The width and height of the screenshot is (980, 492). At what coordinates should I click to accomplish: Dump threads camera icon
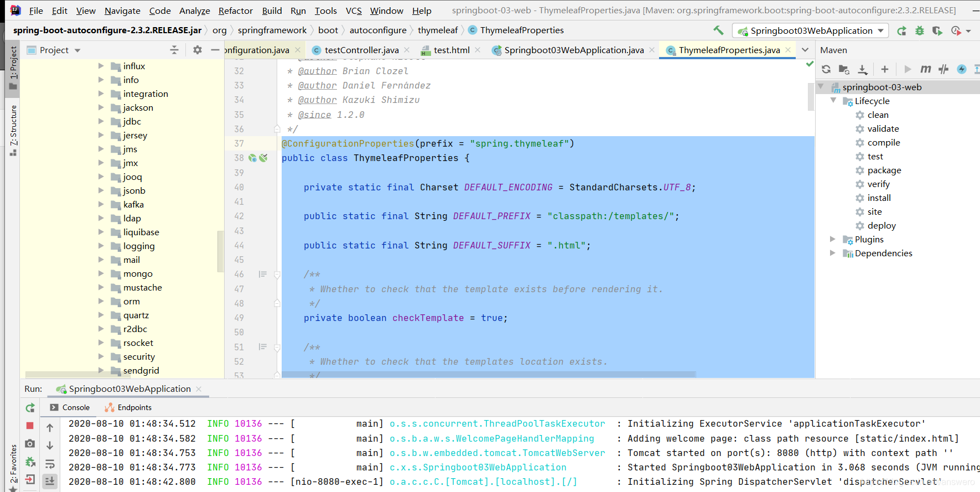click(x=30, y=444)
